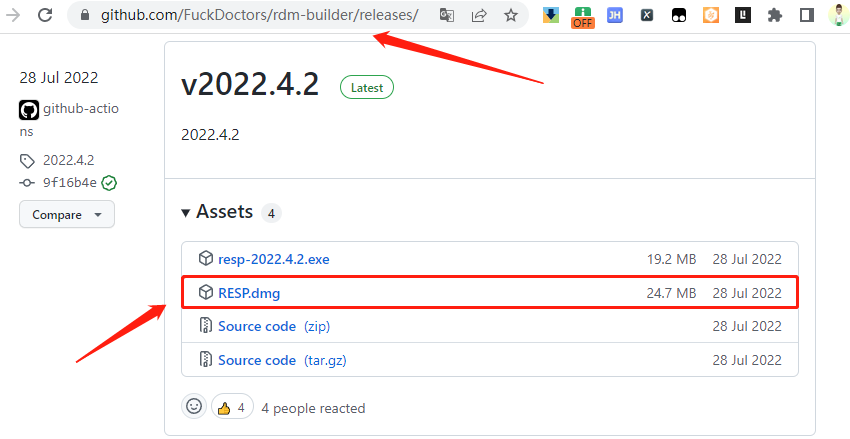The width and height of the screenshot is (850, 439).
Task: Collapse the Assets section
Action: click(x=217, y=212)
